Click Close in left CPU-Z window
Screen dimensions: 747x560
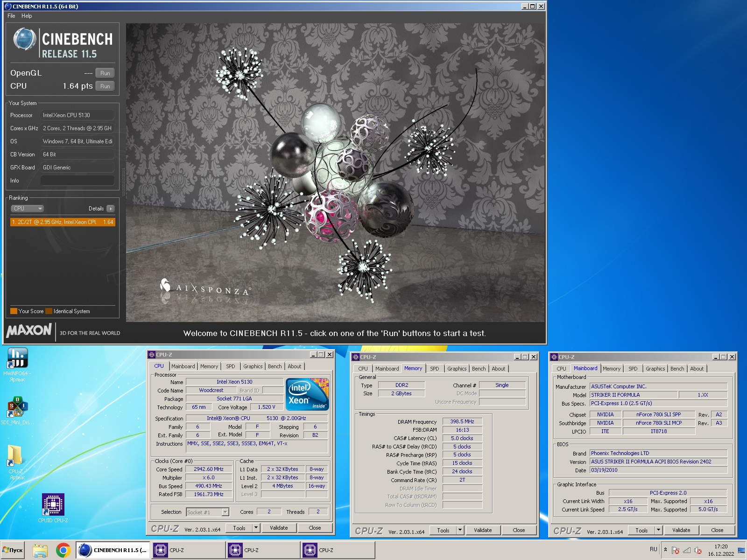315,528
